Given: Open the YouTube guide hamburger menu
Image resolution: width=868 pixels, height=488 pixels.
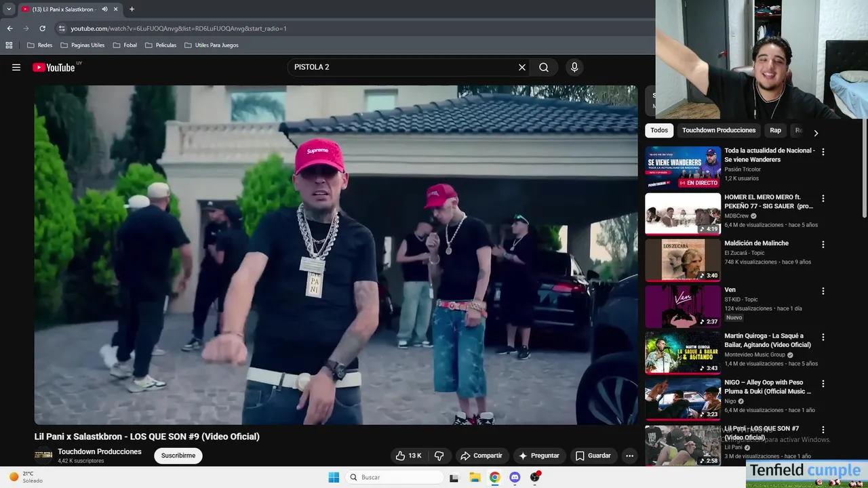Looking at the screenshot, I should click(16, 67).
